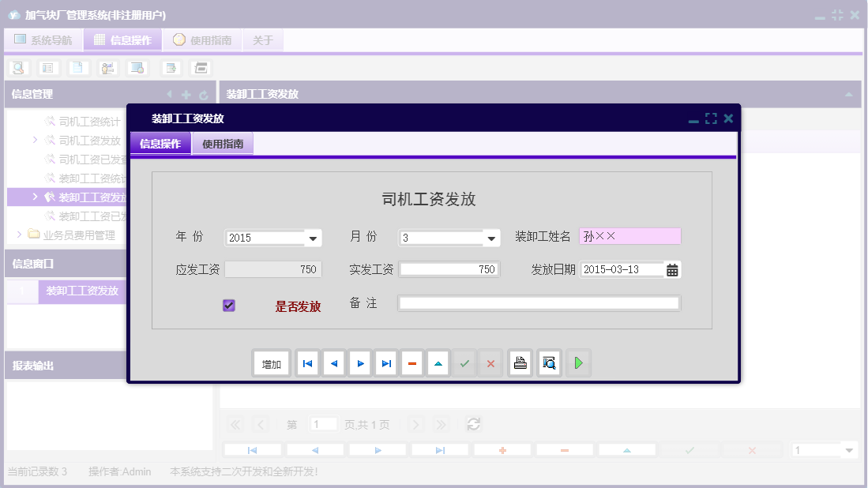The image size is (868, 488).
Task: Click the 备注 input field
Action: pyautogui.click(x=538, y=302)
